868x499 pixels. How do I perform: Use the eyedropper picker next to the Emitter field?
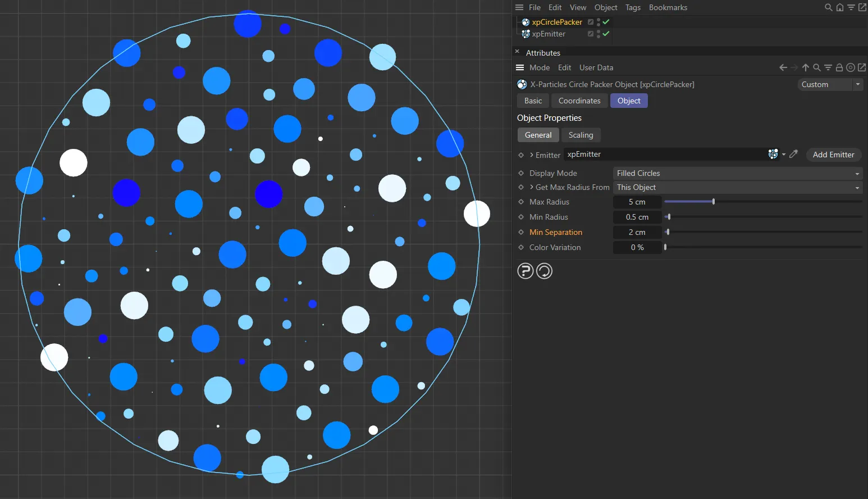793,154
